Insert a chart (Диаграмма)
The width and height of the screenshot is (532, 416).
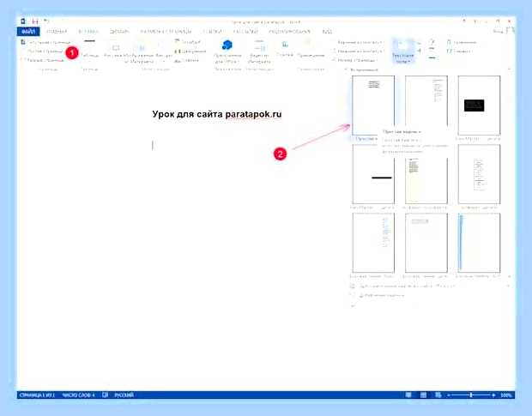coord(190,51)
